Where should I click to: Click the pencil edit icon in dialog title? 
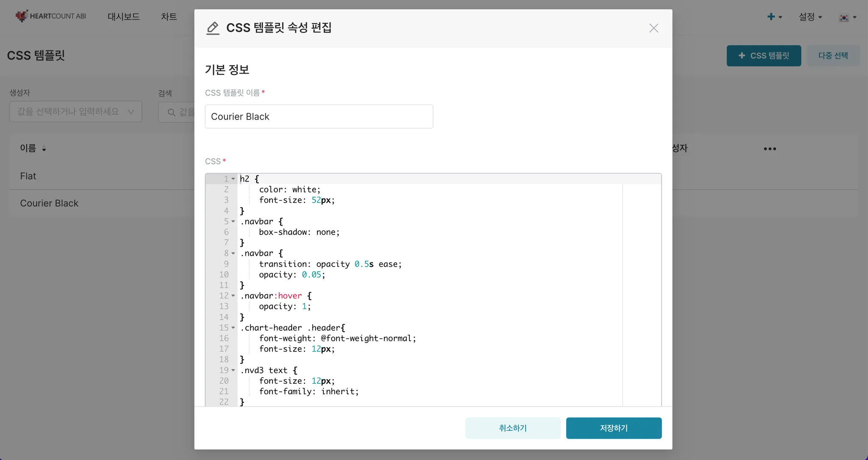(213, 28)
